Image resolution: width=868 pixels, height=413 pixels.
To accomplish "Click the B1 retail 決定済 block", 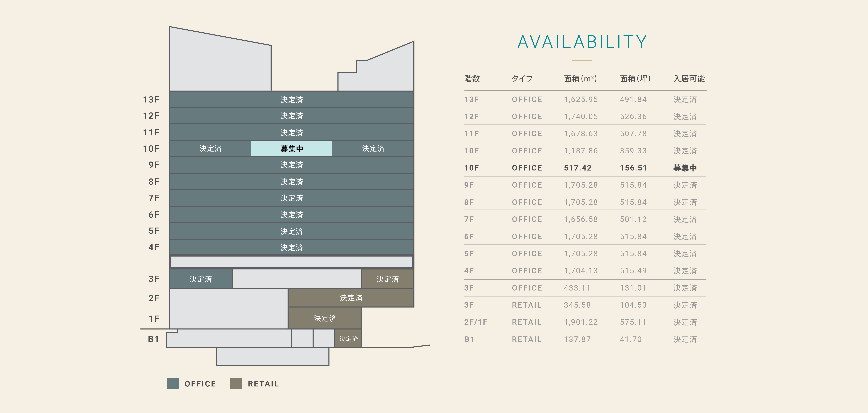I will [x=348, y=339].
